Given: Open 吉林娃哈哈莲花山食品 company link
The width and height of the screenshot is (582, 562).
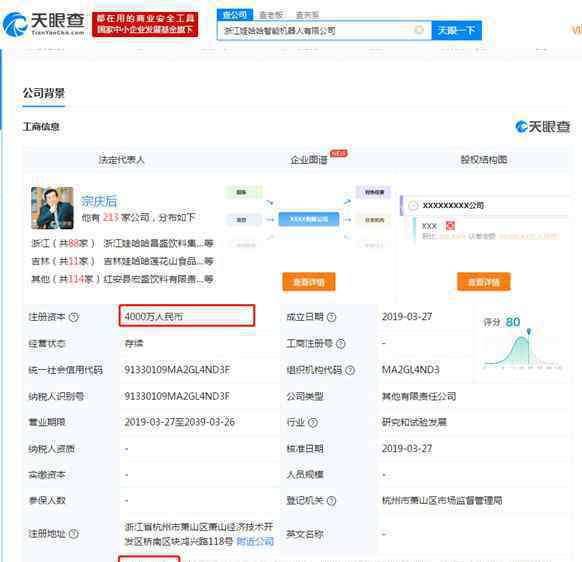Looking at the screenshot, I should pos(158,261).
